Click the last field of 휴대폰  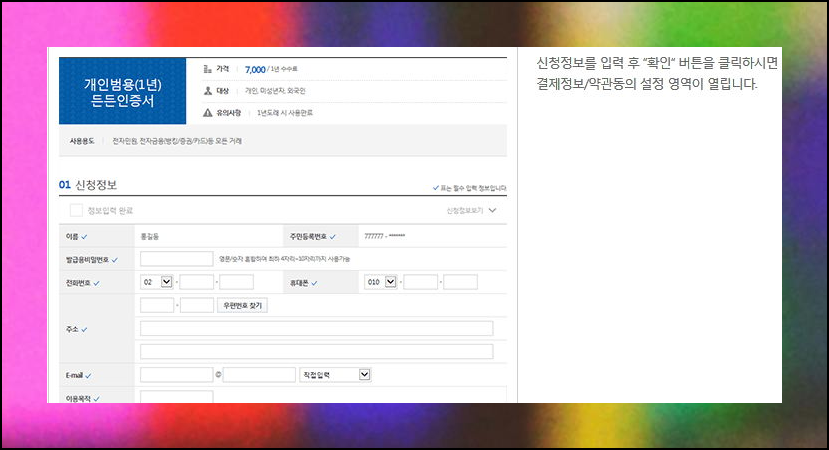(x=460, y=282)
